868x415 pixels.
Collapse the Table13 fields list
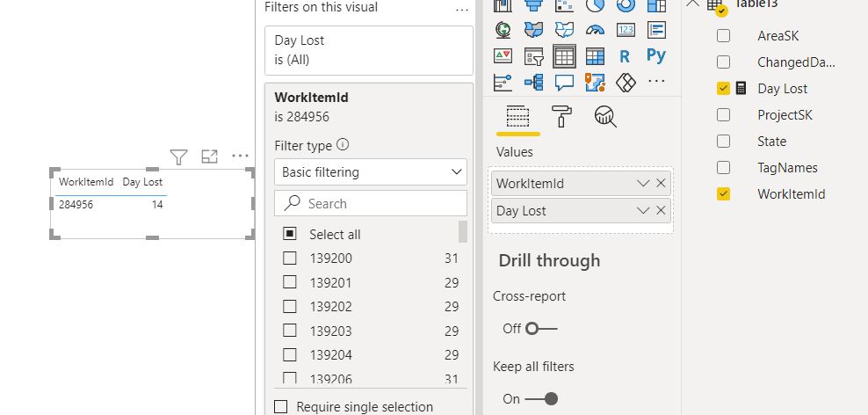coord(692,3)
